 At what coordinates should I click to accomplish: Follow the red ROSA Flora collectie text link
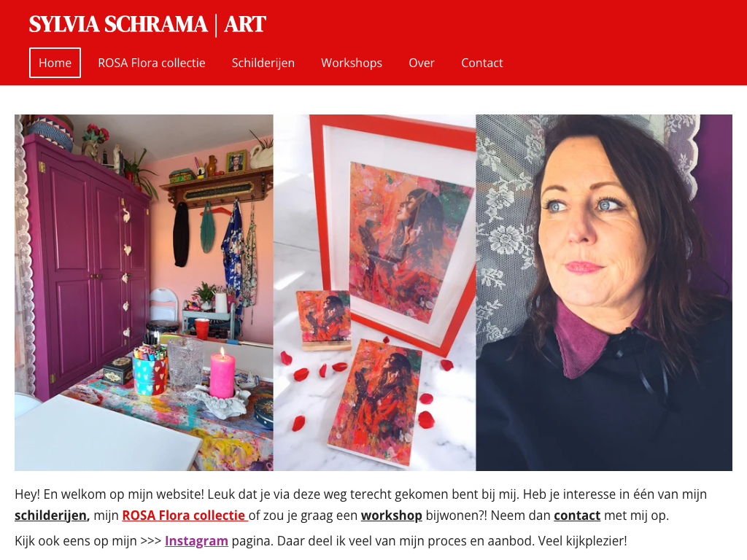[x=185, y=516]
